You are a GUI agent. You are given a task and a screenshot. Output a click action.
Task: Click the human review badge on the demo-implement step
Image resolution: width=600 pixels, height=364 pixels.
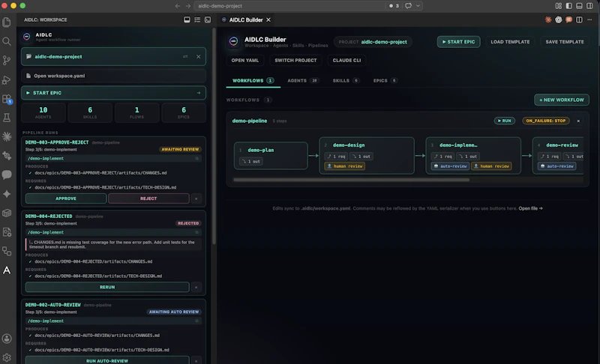[x=492, y=166]
